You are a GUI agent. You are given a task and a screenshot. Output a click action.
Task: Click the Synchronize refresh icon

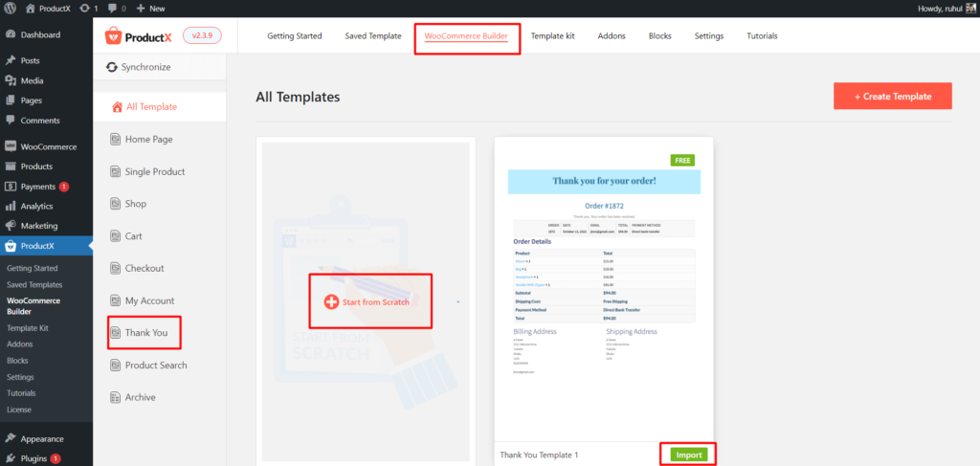click(112, 68)
